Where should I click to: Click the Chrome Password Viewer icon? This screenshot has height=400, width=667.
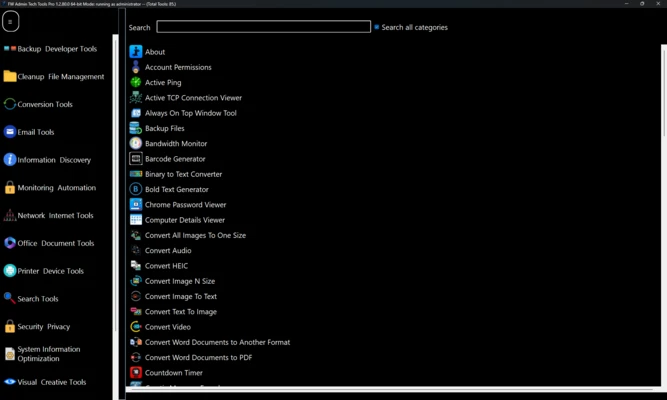(x=136, y=205)
